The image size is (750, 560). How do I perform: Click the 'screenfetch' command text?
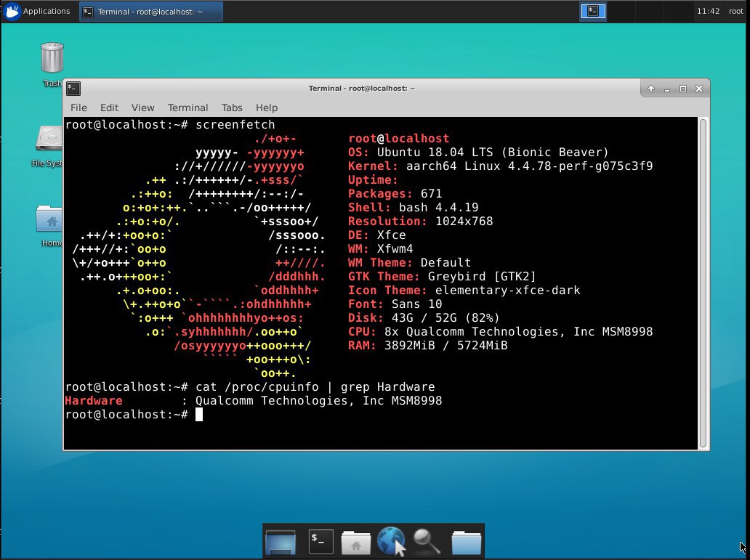pyautogui.click(x=235, y=124)
